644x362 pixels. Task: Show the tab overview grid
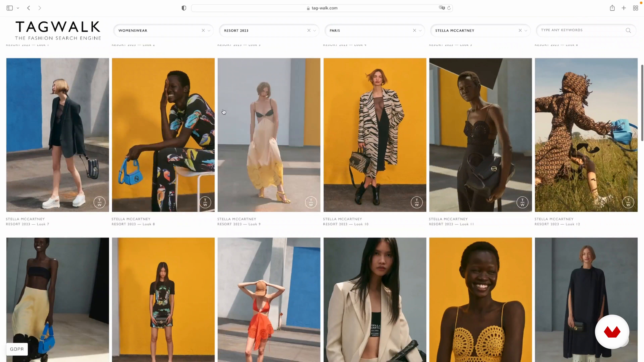click(x=635, y=8)
